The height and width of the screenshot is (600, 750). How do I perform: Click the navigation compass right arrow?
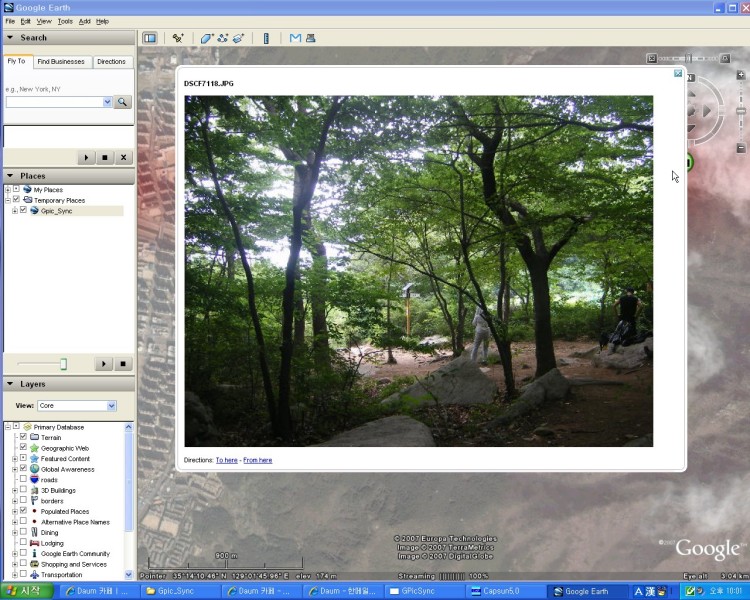(706, 111)
